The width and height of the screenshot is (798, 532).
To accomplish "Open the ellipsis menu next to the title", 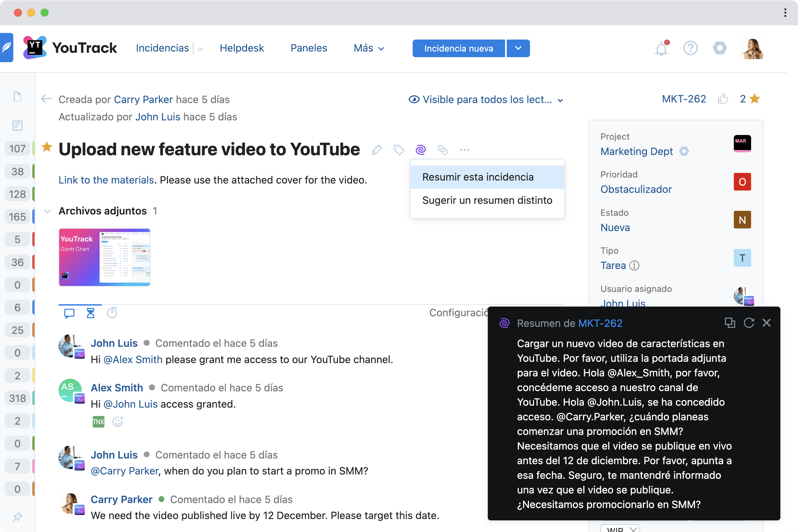I will tap(465, 150).
